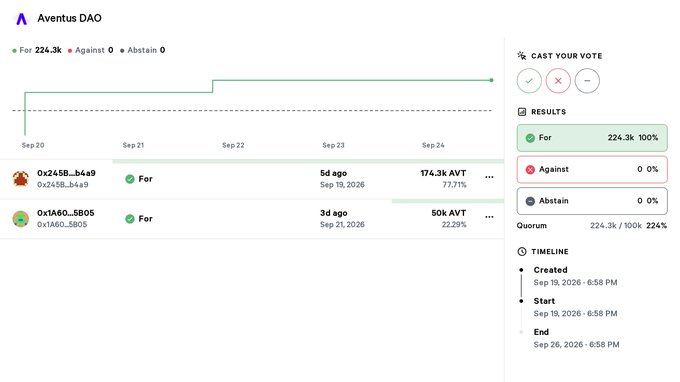Click the Sep 20 chart axis label
This screenshot has width=680, height=382.
pos(33,145)
